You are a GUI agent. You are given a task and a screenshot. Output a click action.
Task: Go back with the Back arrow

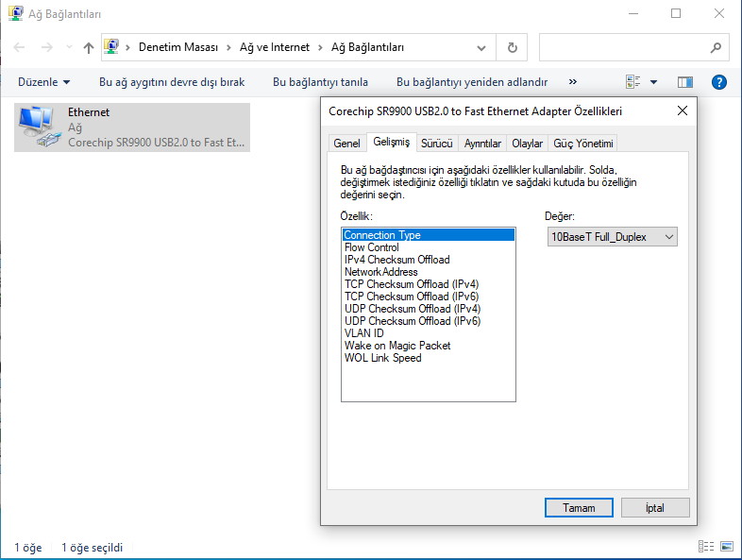[x=19, y=47]
